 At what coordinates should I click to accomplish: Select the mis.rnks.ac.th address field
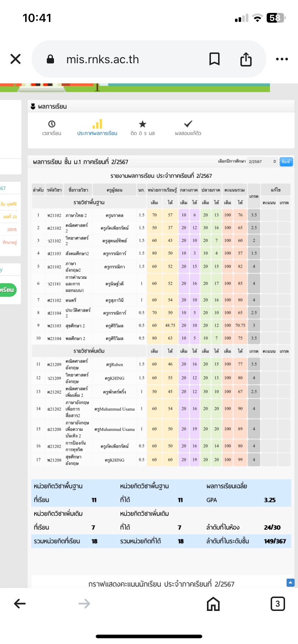tap(149, 59)
